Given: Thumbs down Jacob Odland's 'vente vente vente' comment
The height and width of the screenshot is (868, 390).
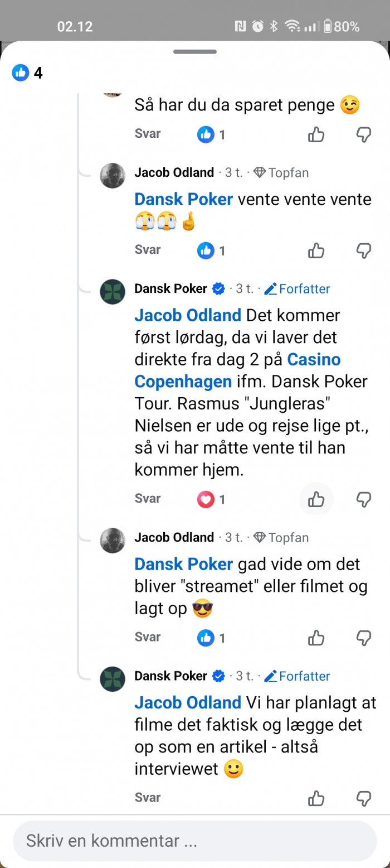Looking at the screenshot, I should [363, 250].
